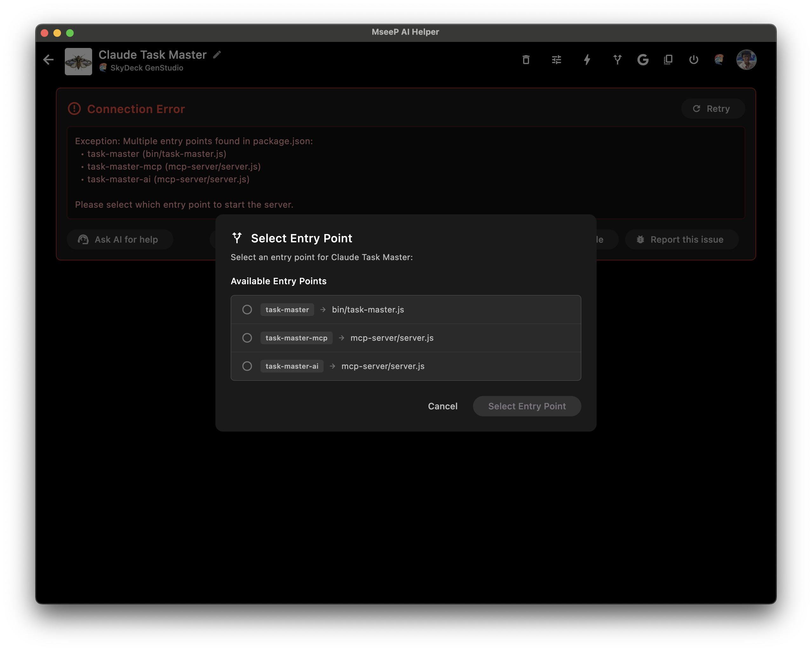Click the copy pages icon
Screen dimensions: 812x651
tap(668, 59)
